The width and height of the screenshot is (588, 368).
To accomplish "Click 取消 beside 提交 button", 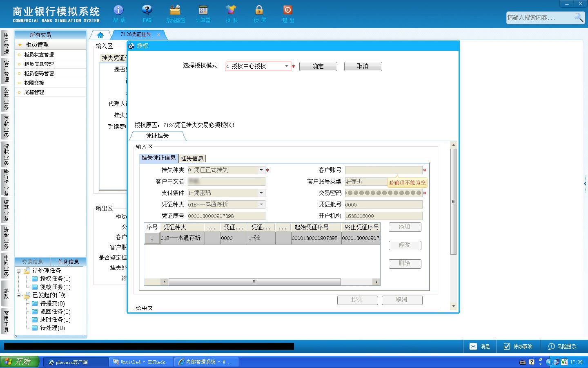I will [x=402, y=300].
